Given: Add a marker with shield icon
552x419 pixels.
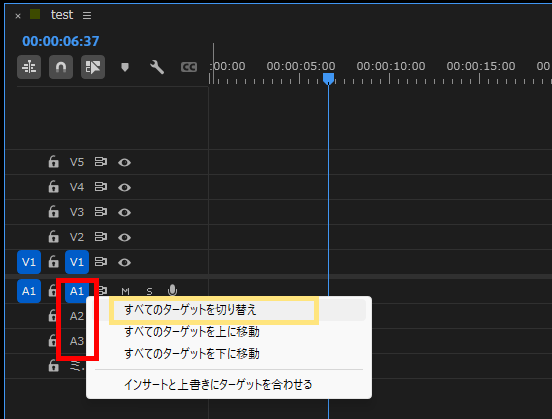Looking at the screenshot, I should tap(125, 67).
